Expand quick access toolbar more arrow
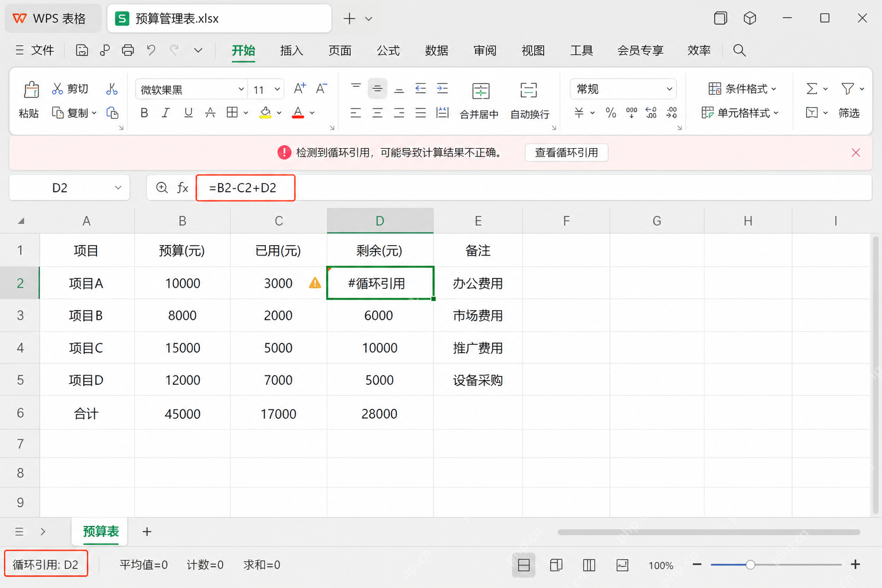Image resolution: width=882 pixels, height=588 pixels. [x=198, y=51]
